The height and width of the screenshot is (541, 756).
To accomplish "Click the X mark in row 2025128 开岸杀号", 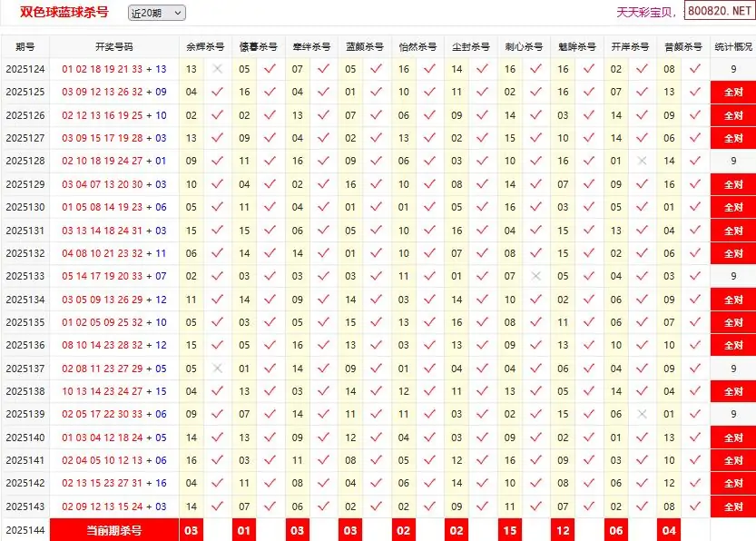I will pyautogui.click(x=643, y=161).
